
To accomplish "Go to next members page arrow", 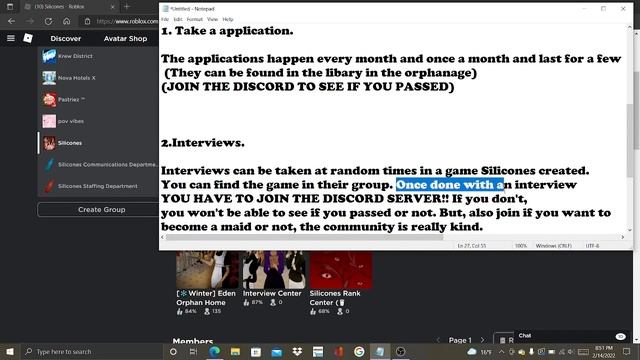I will pos(482,340).
